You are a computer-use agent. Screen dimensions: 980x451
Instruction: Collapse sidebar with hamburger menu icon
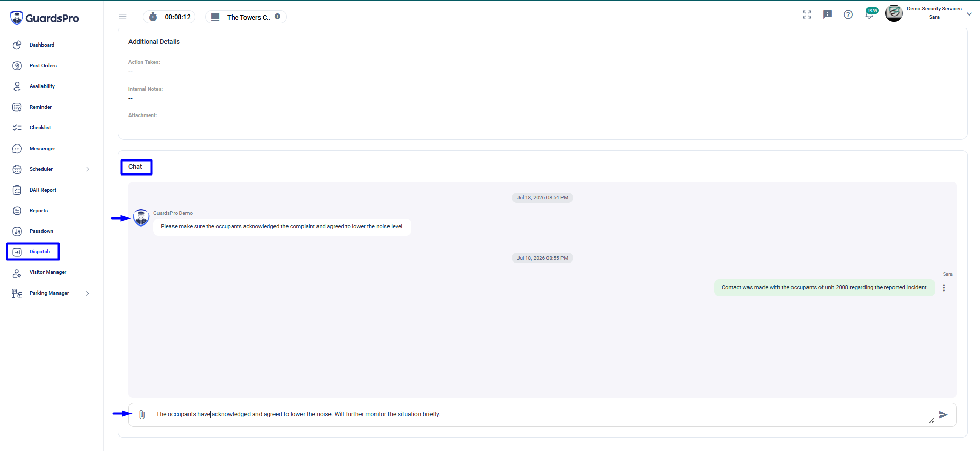coord(123,17)
